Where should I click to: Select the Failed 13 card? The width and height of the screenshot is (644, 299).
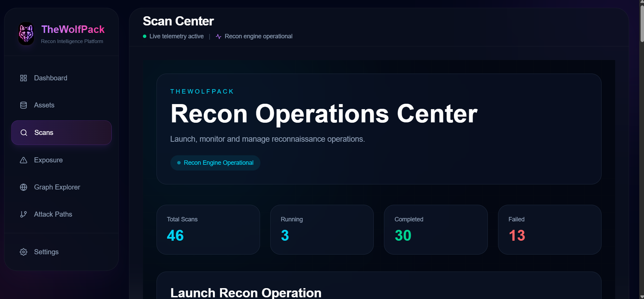coord(550,230)
